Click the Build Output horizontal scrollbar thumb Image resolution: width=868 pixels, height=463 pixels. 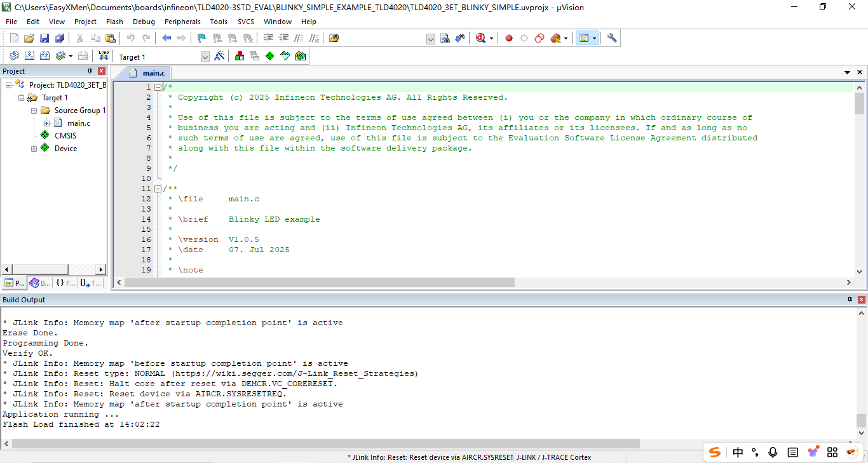(x=326, y=443)
